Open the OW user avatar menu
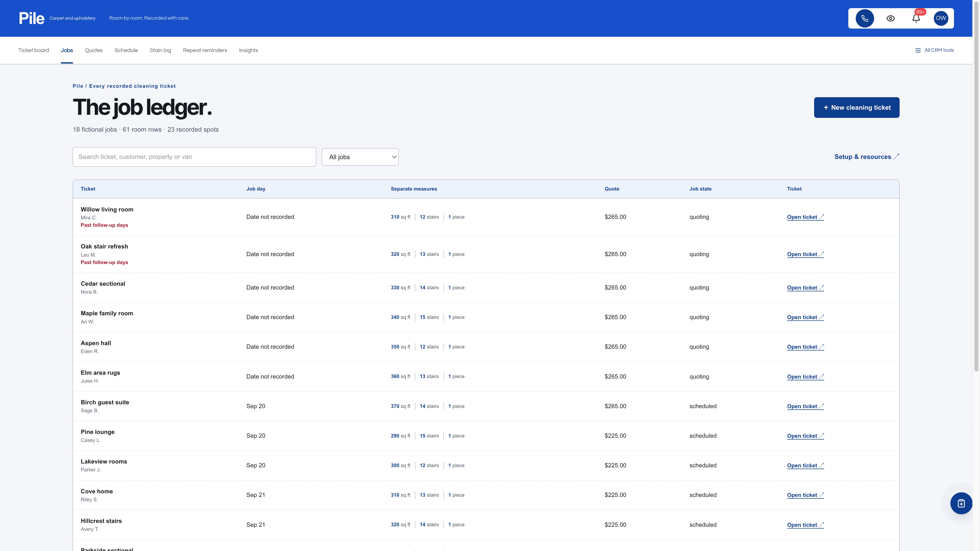The width and height of the screenshot is (980, 551). [941, 18]
